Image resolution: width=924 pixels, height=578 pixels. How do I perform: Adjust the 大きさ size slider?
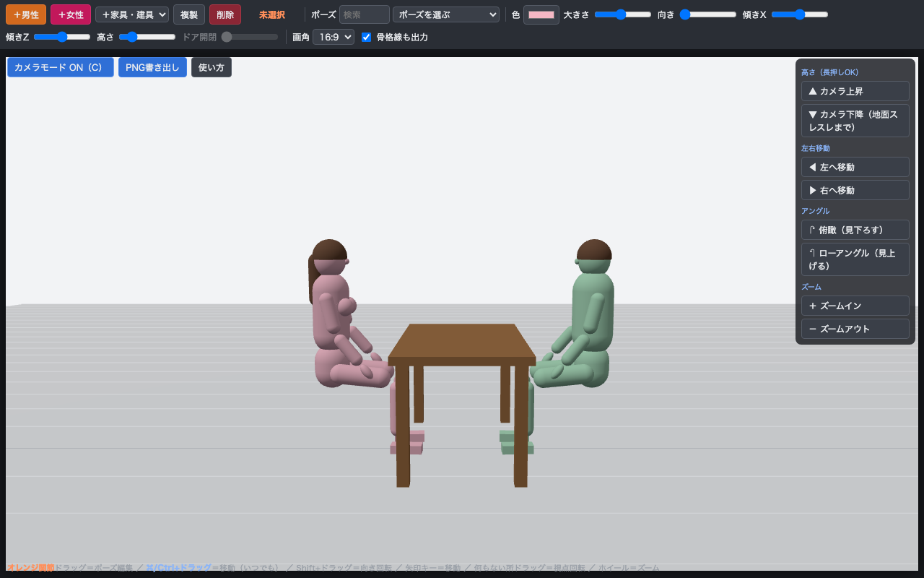tap(623, 14)
